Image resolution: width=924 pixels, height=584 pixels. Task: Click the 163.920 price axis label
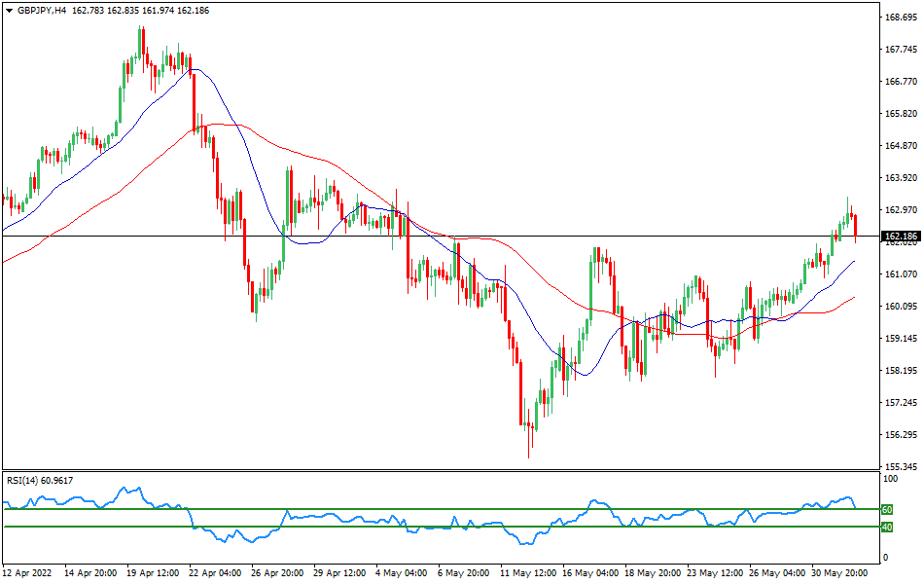coord(902,178)
